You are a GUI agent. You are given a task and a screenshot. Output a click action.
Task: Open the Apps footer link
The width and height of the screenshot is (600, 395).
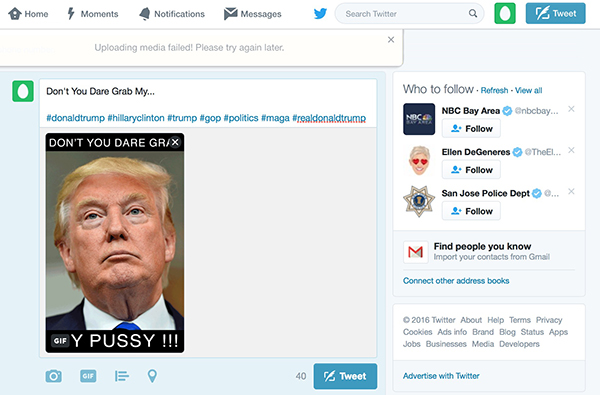558,332
